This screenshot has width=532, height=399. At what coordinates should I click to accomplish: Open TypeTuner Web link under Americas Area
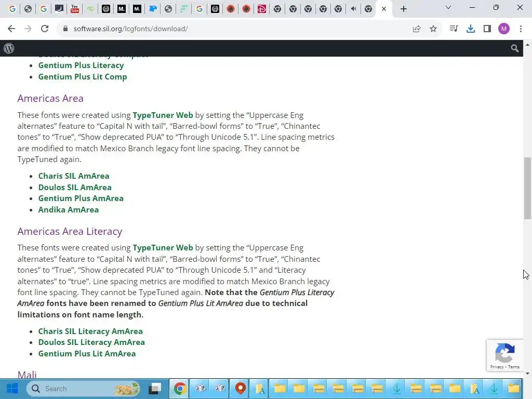[163, 115]
